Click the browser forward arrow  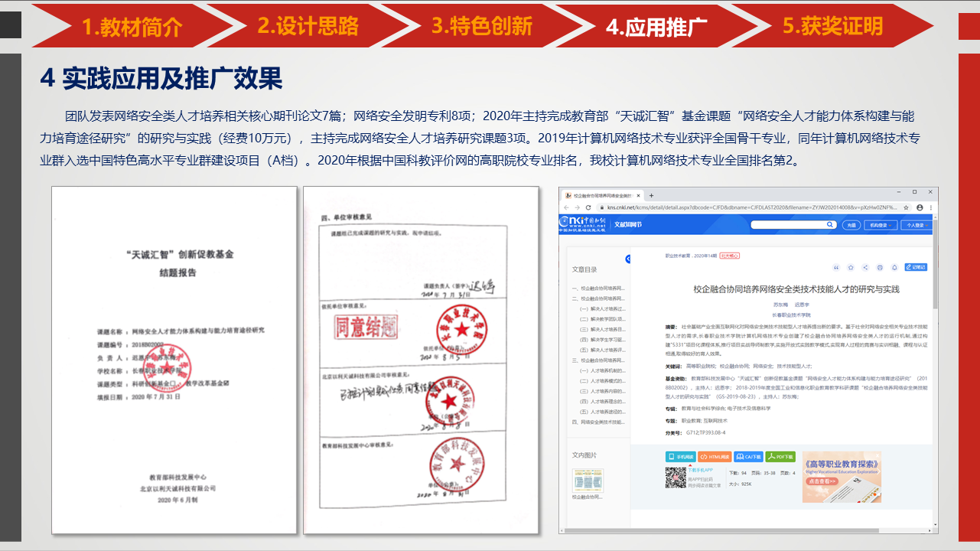pyautogui.click(x=577, y=207)
